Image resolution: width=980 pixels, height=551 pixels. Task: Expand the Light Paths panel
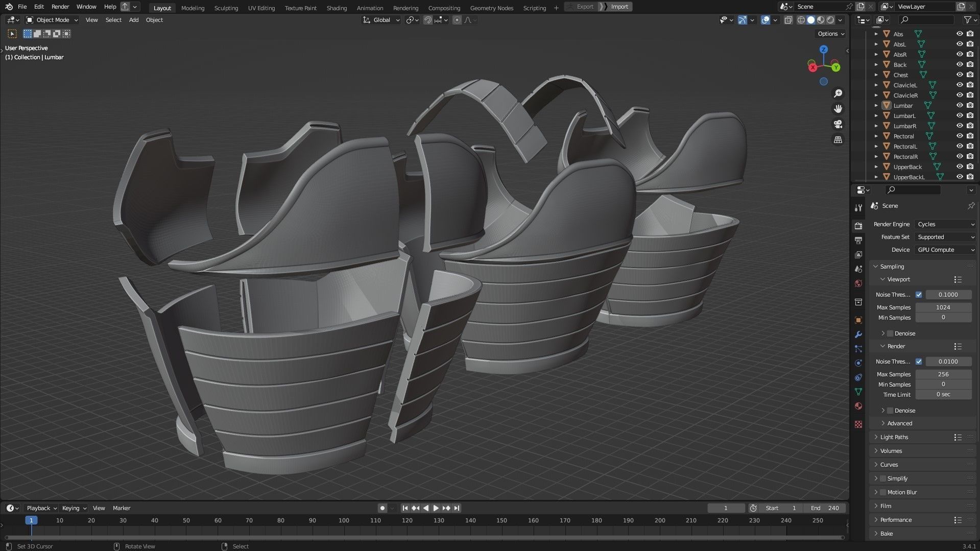click(894, 437)
